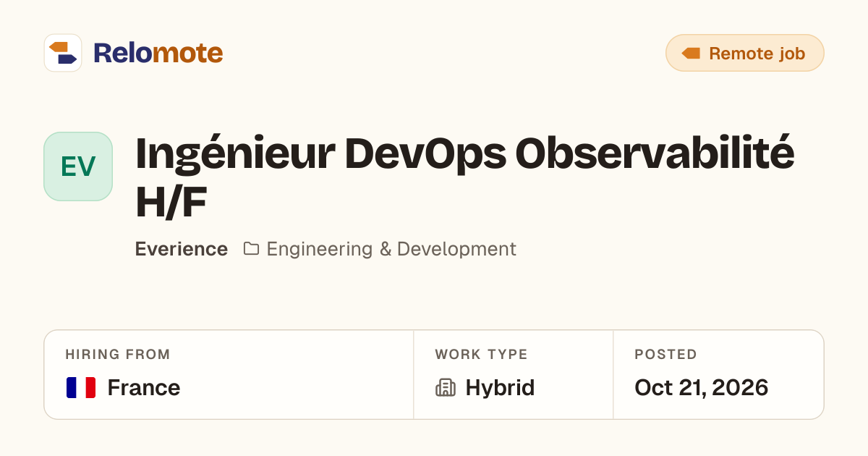
Task: Open the Everience company name
Action: tap(182, 249)
